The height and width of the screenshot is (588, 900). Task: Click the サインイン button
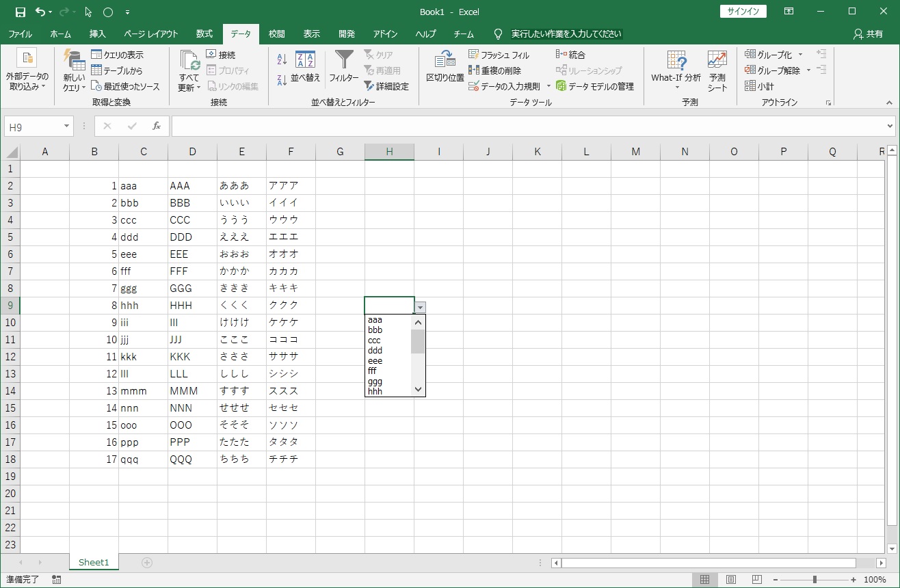click(x=743, y=12)
